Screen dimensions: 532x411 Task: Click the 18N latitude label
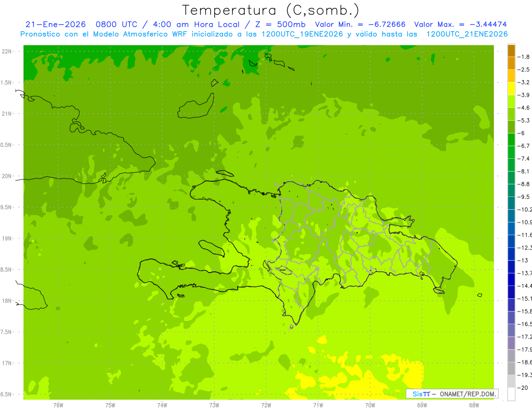click(x=8, y=301)
